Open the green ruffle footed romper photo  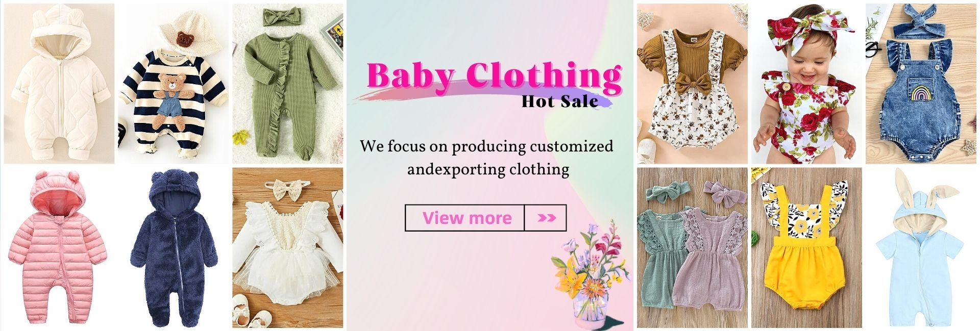[288, 84]
